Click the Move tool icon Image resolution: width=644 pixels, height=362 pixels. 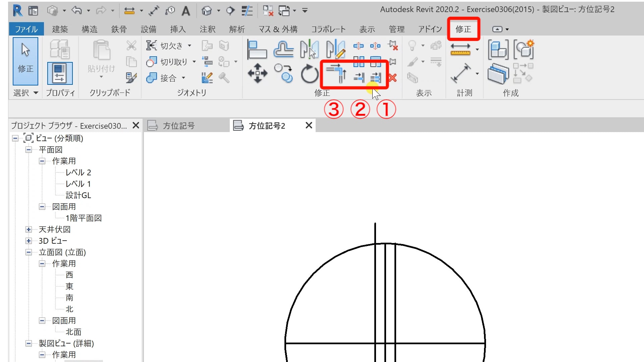click(257, 73)
